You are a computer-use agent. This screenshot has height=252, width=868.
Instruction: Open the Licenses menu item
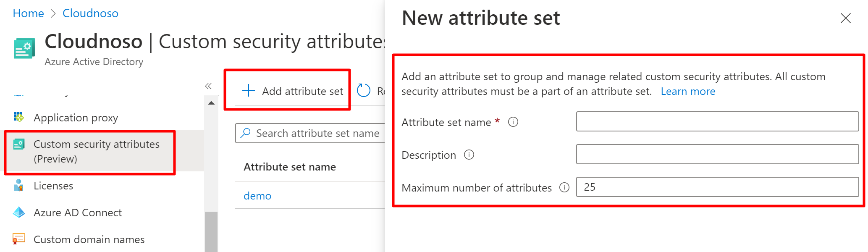click(x=53, y=186)
